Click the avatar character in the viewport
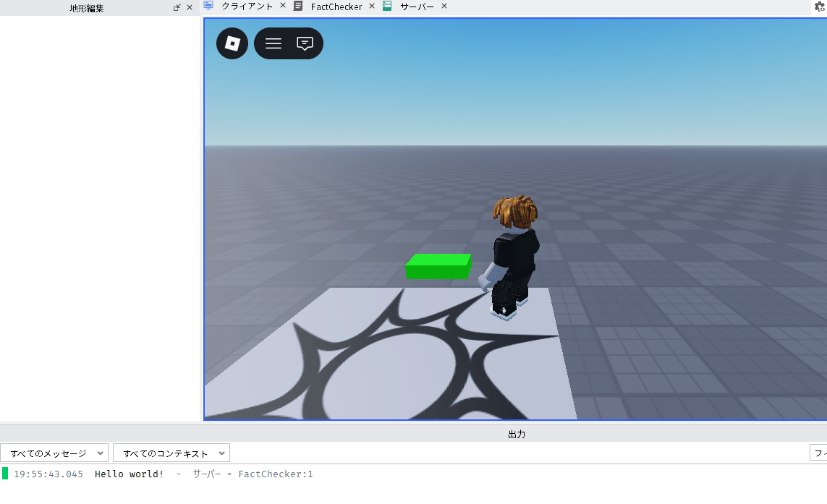The image size is (827, 504). click(x=511, y=257)
